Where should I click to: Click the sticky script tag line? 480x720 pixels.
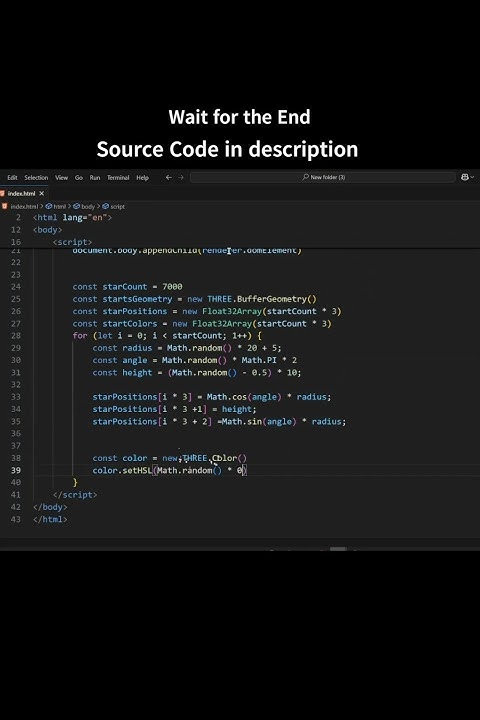72,242
